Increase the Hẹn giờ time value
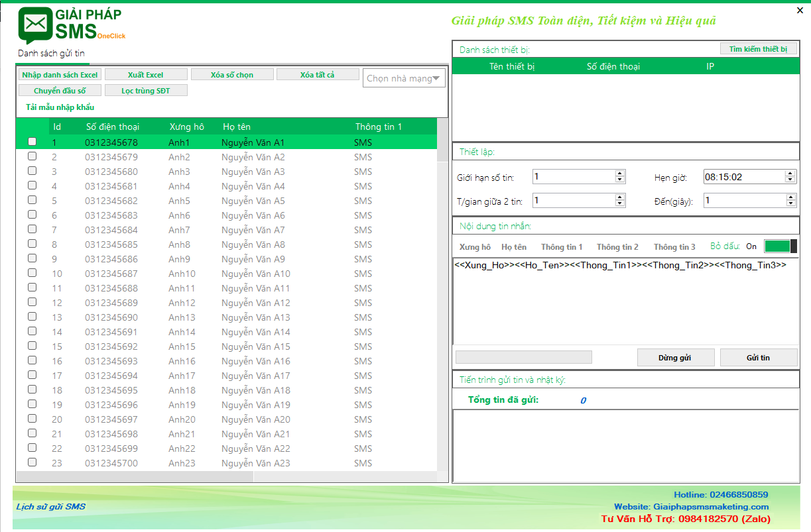The height and width of the screenshot is (532, 811). (x=790, y=174)
